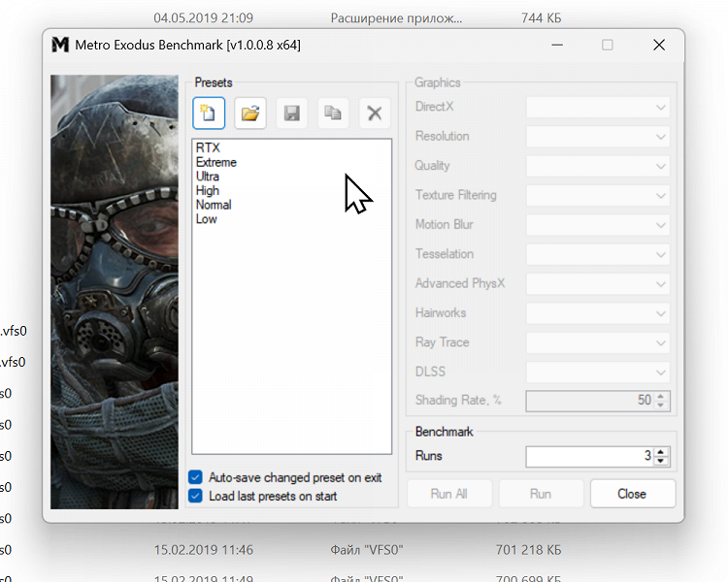Click the Metro Exodus M logo icon
This screenshot has height=582, width=728.
tap(61, 45)
